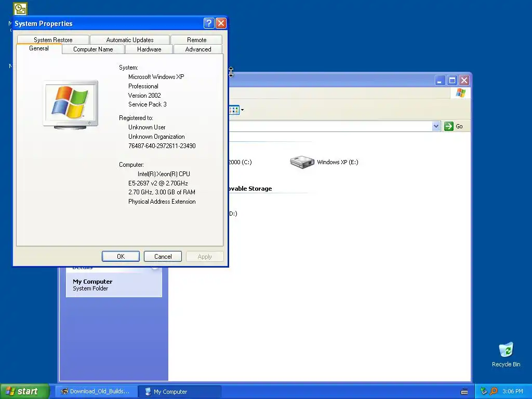Click the "Physical Address Extension" text
The width and height of the screenshot is (532, 399).
(162, 202)
